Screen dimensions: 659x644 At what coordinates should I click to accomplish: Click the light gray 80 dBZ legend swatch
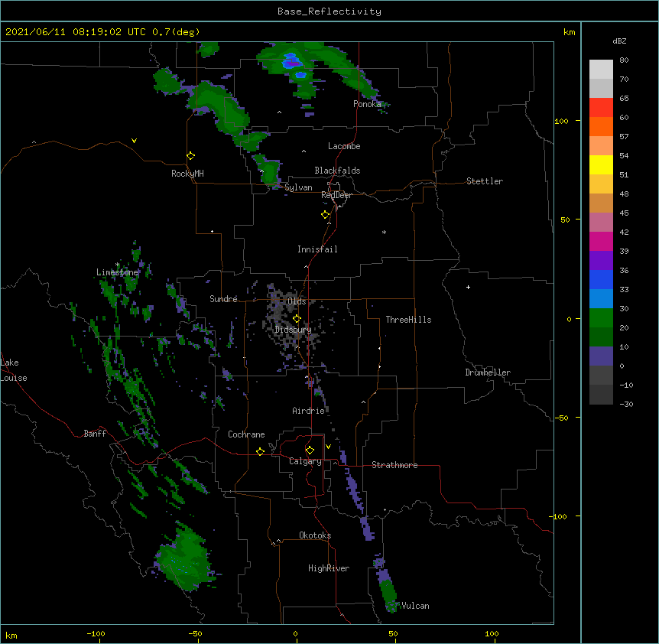click(x=601, y=70)
